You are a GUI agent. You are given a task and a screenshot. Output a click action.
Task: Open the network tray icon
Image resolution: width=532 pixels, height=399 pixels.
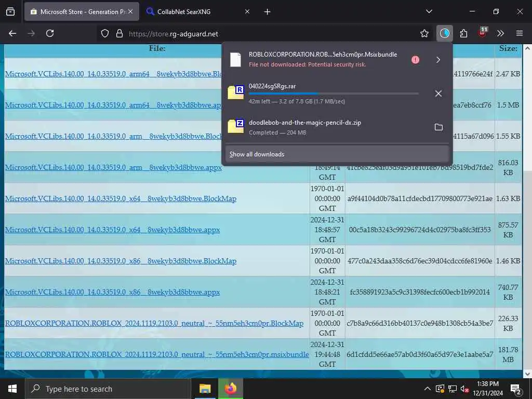(x=453, y=389)
